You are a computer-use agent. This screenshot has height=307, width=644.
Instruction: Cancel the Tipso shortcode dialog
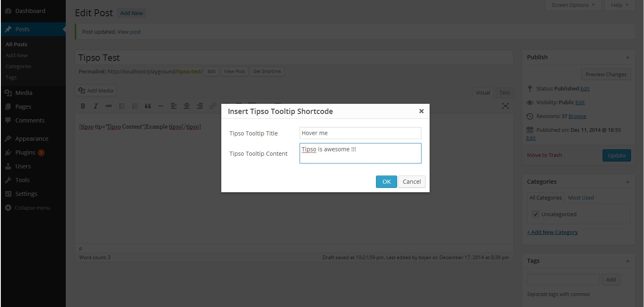412,182
